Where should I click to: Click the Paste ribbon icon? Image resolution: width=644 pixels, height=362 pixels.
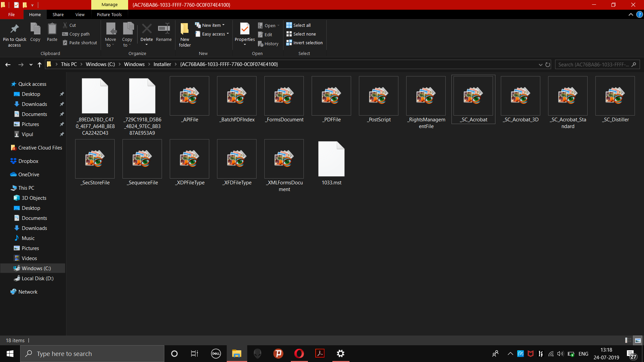pyautogui.click(x=52, y=29)
